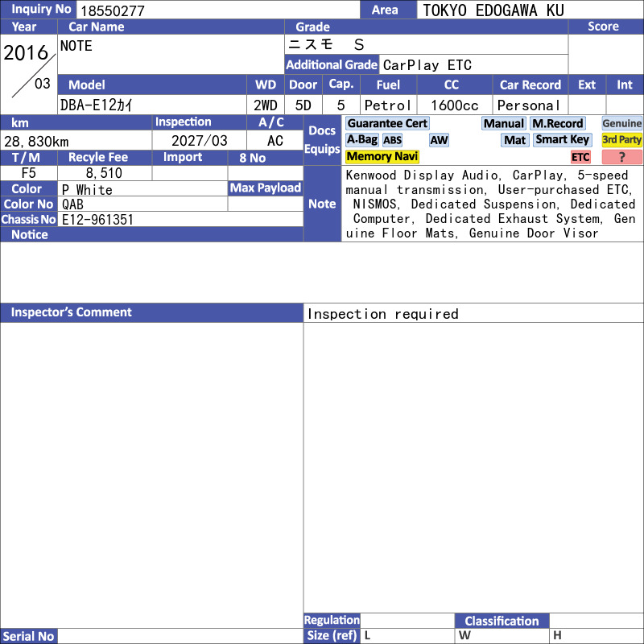Click the Smart Key badge
This screenshot has width=644, height=644.
click(x=562, y=139)
